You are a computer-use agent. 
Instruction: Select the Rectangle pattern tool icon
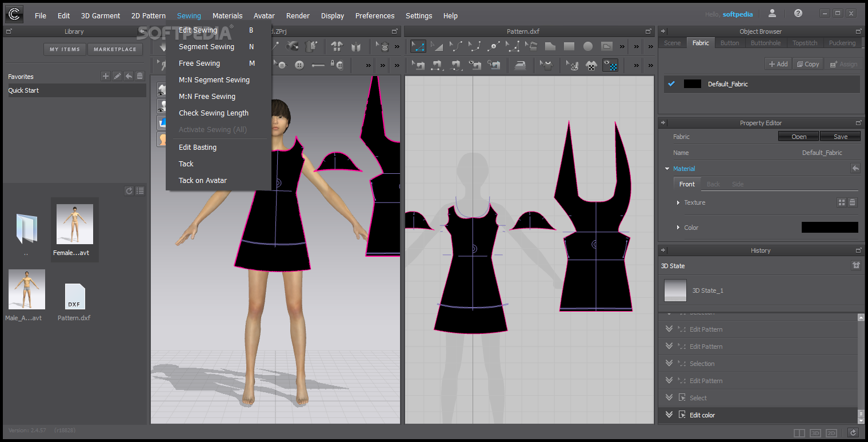[x=569, y=46]
